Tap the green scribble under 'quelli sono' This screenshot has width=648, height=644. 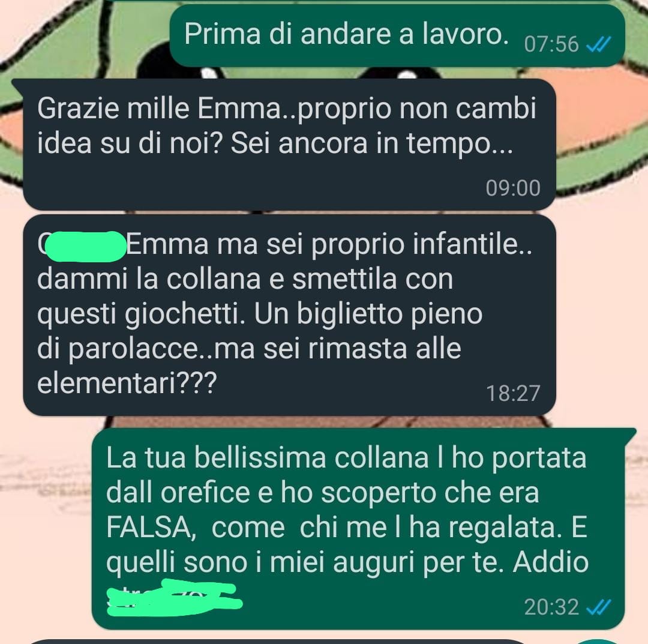[x=174, y=598]
